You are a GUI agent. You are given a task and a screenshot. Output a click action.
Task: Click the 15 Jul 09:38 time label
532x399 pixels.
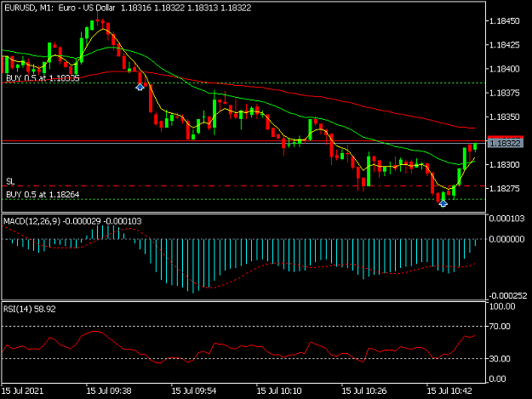(x=109, y=390)
